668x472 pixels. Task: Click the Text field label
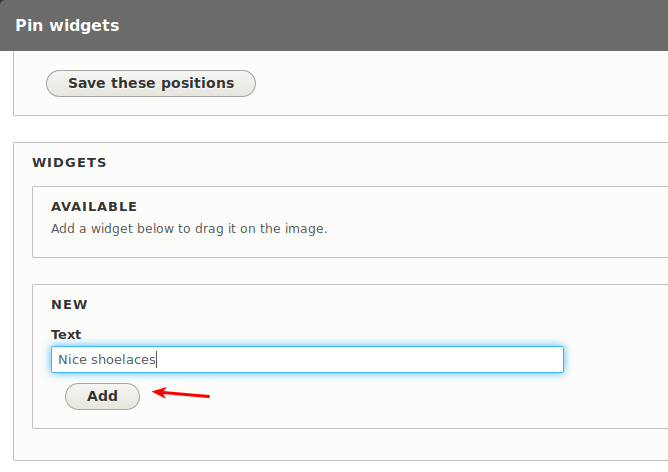pyautogui.click(x=66, y=334)
